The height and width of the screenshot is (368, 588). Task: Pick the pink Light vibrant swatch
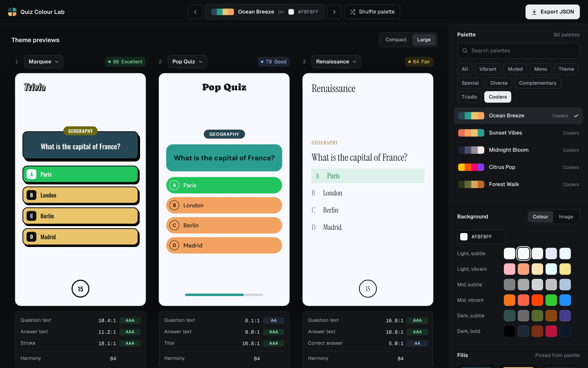click(509, 269)
